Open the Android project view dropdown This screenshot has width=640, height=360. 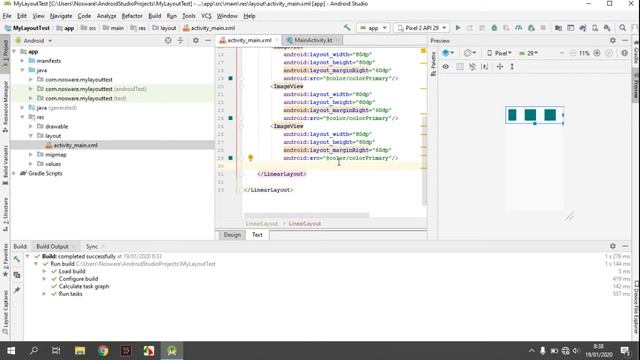(33, 40)
